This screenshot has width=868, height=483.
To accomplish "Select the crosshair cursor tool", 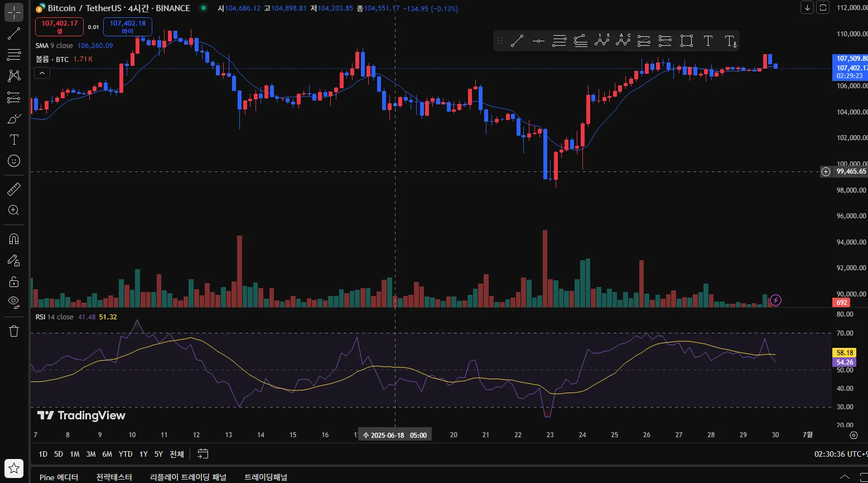I will 14,12.
